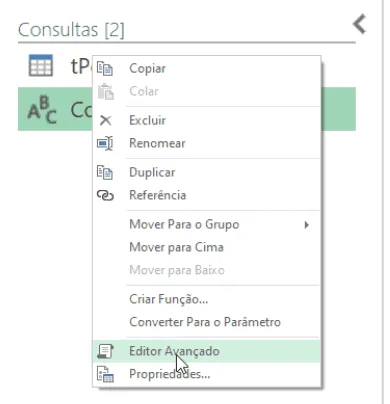Select the table icon of tP query
390x404 pixels.
(41, 65)
